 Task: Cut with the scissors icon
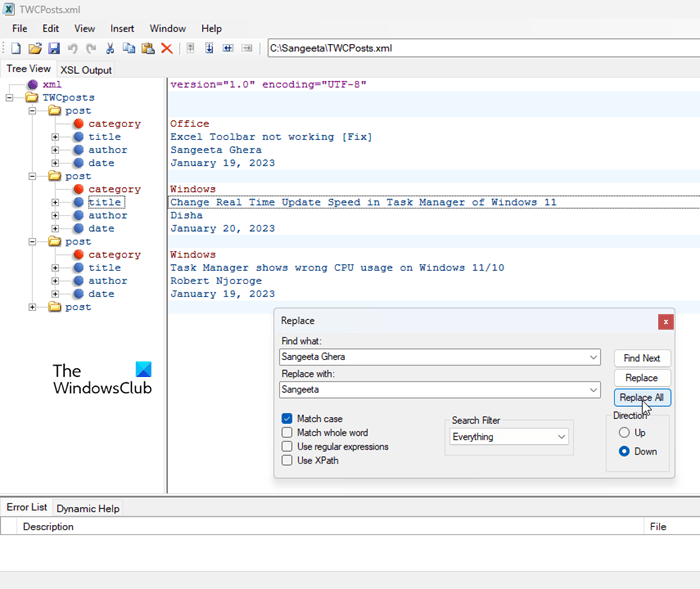click(x=110, y=48)
